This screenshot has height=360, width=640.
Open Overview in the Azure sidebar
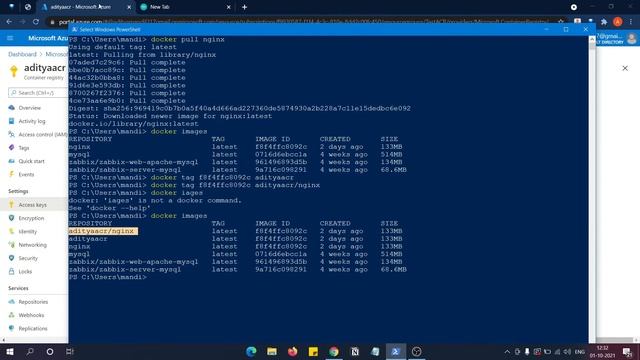[29, 108]
